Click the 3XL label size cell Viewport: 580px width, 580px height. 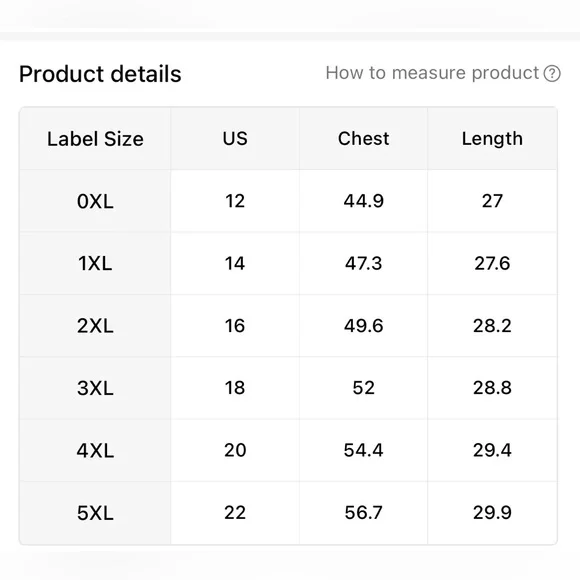click(95, 388)
